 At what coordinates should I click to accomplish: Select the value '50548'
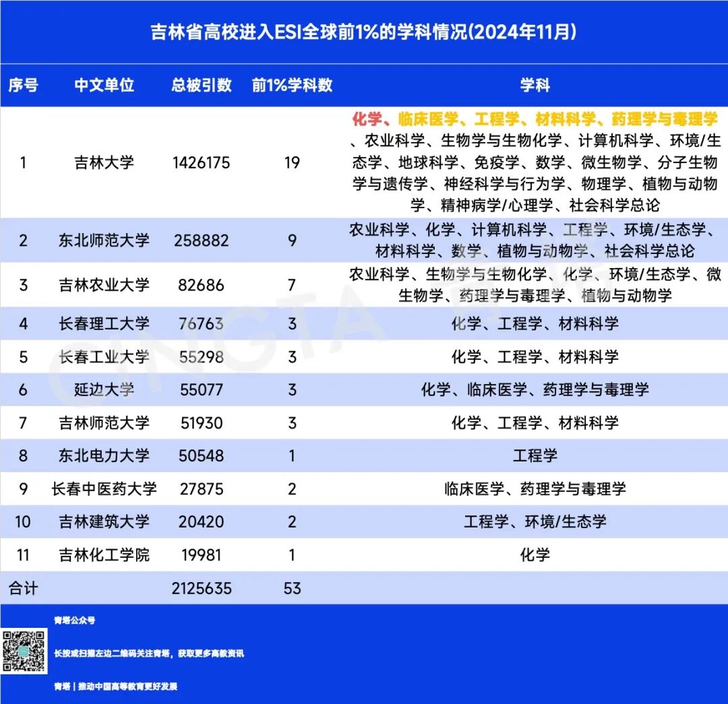(202, 455)
